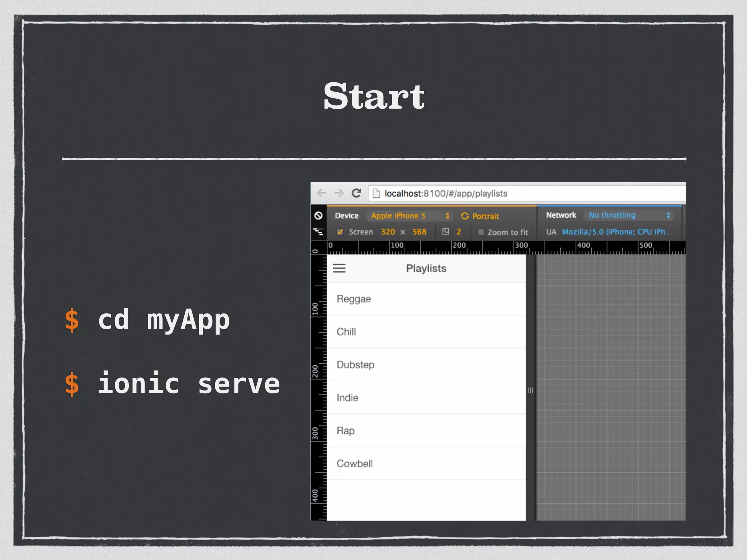747x560 pixels.
Task: Open the hamburger side menu
Action: pyautogui.click(x=339, y=268)
